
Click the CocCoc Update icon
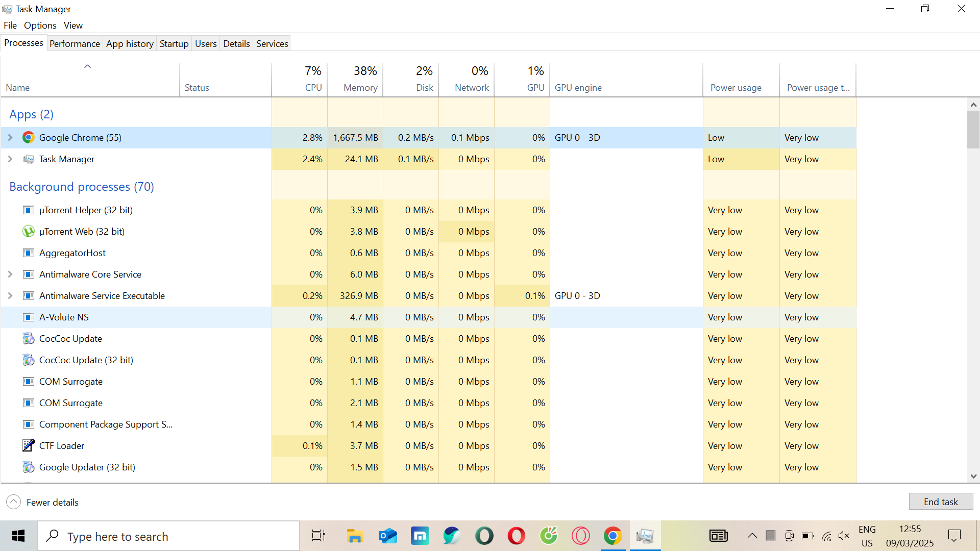tap(29, 339)
